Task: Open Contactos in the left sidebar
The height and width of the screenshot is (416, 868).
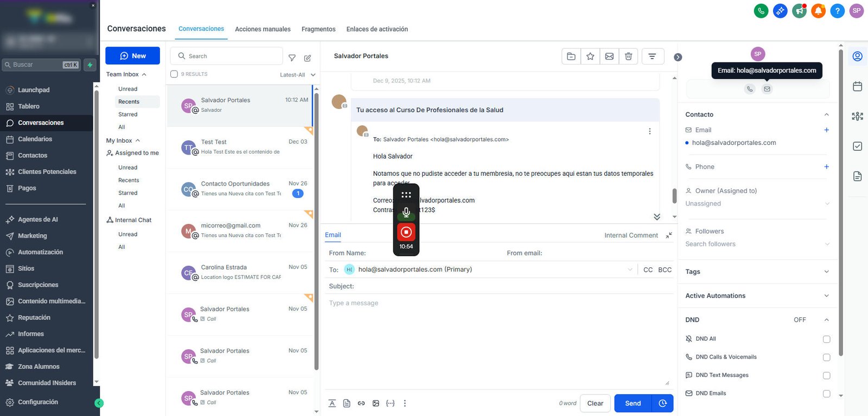Action: (33, 156)
